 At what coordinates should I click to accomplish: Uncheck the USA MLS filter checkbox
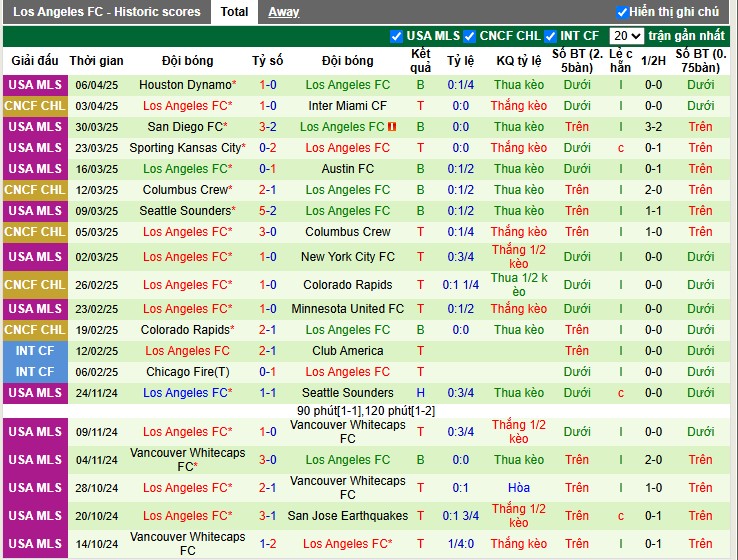(396, 36)
